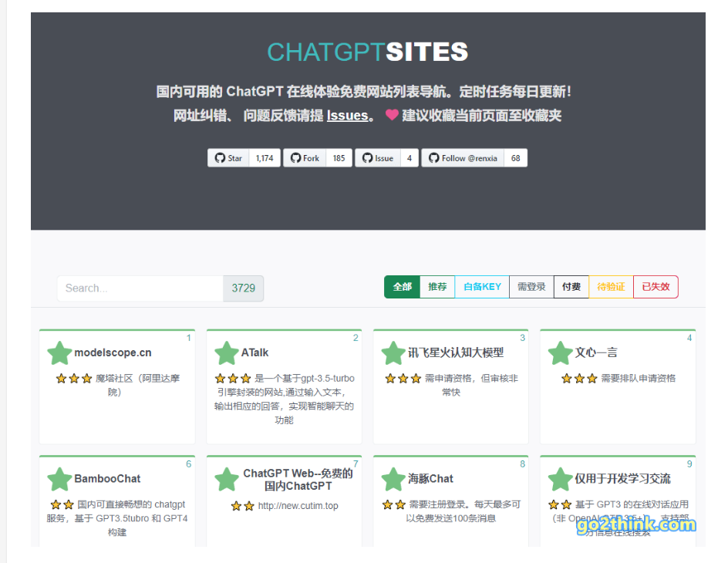This screenshot has height=563, width=728.
Task: Click the green star next to 海豚Chat
Action: point(393,479)
